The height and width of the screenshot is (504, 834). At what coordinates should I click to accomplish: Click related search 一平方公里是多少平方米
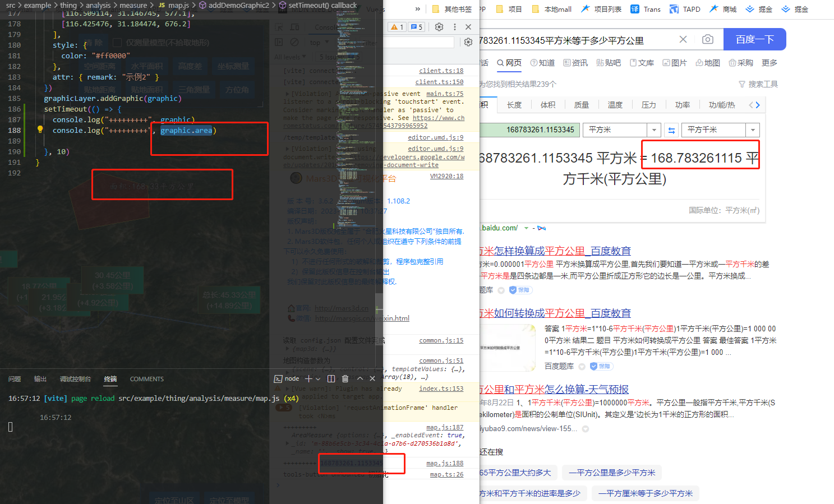(612, 473)
